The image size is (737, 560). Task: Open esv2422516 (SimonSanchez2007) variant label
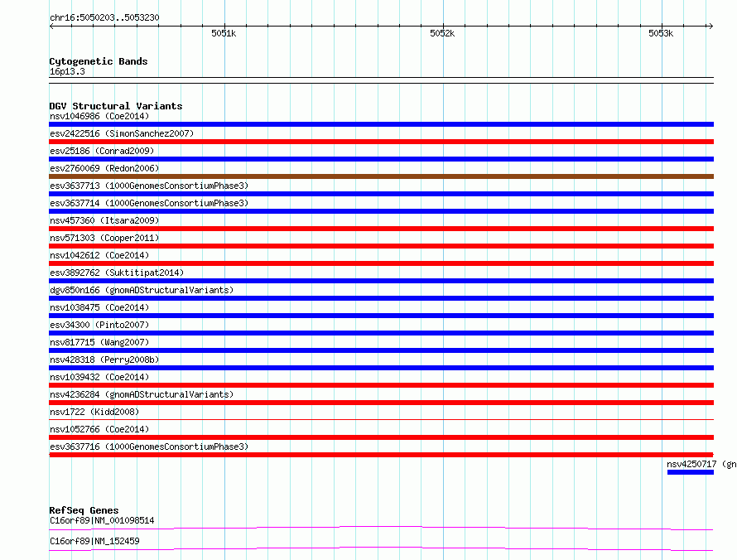click(x=122, y=133)
